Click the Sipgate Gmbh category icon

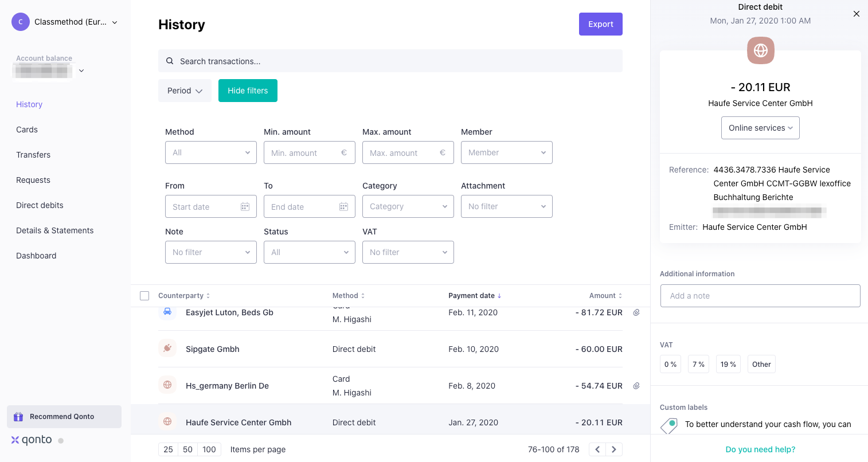coord(167,349)
